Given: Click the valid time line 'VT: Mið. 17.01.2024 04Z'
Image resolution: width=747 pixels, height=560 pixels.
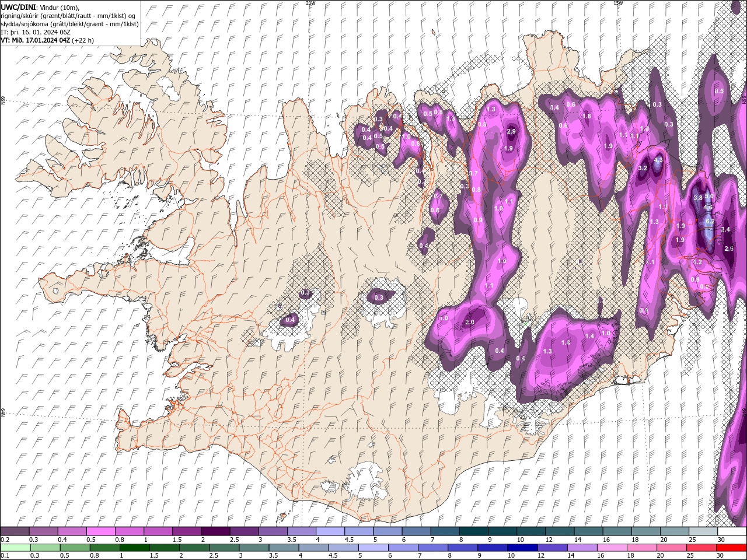Looking at the screenshot, I should click(36, 40).
